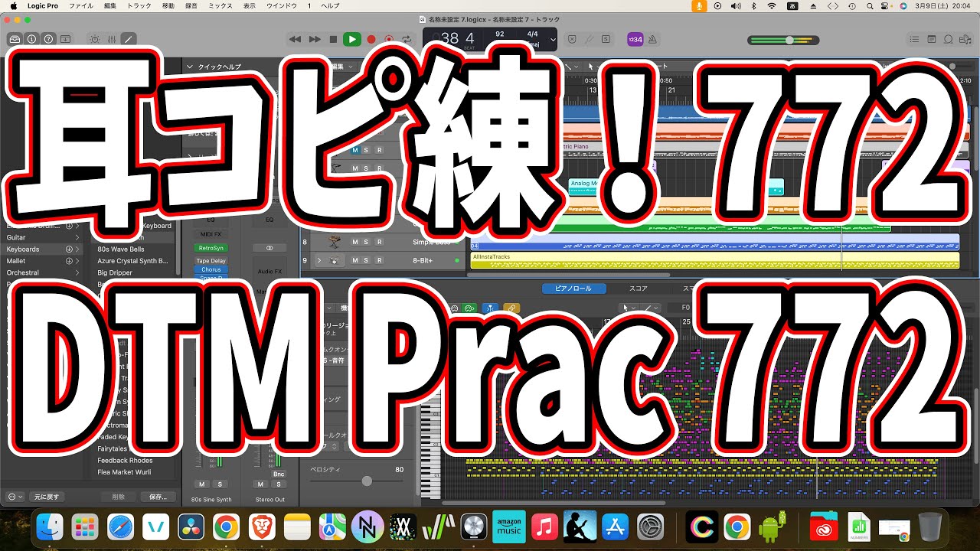
Task: Click the Tape Delay effect slot
Action: [x=211, y=261]
